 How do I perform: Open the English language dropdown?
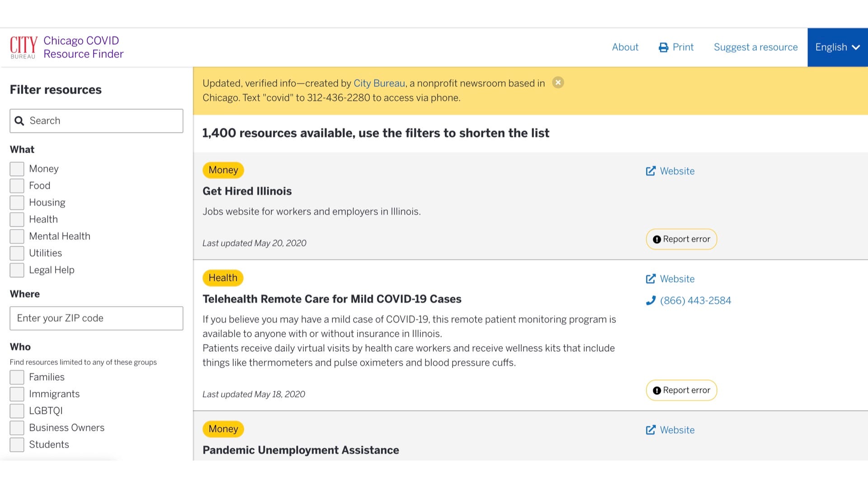837,47
